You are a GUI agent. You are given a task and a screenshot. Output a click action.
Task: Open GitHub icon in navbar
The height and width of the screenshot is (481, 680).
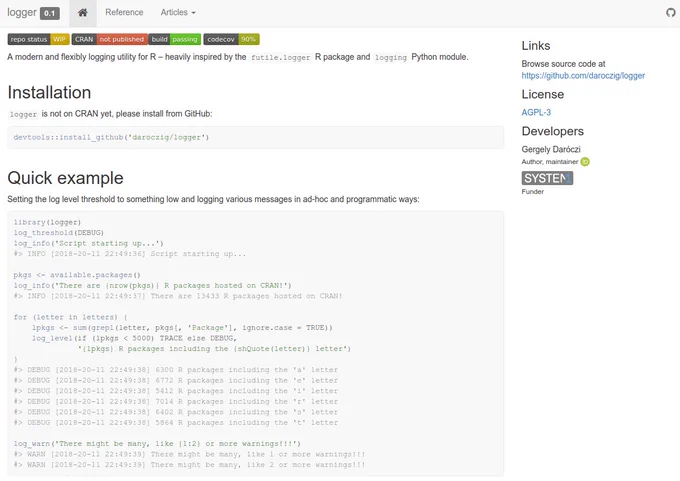670,13
